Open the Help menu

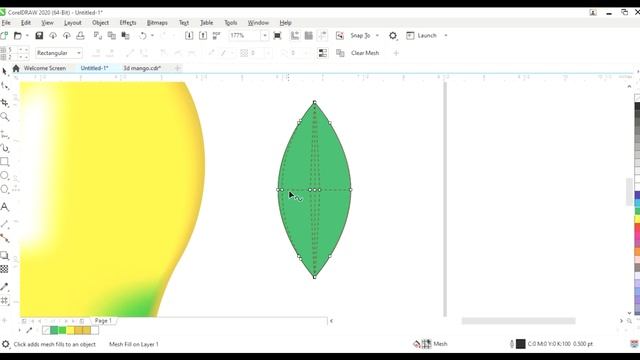tap(285, 23)
